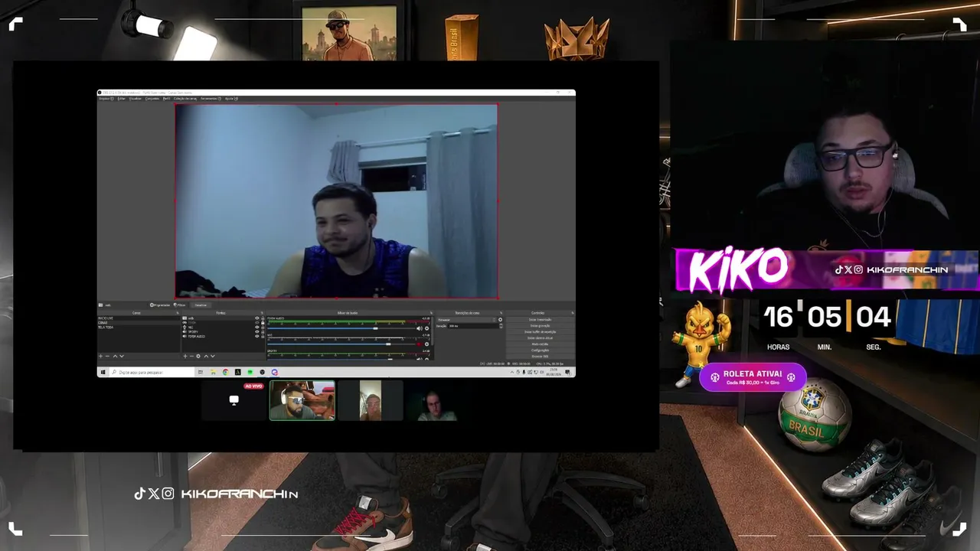Open the Windows Start menu

pyautogui.click(x=103, y=372)
